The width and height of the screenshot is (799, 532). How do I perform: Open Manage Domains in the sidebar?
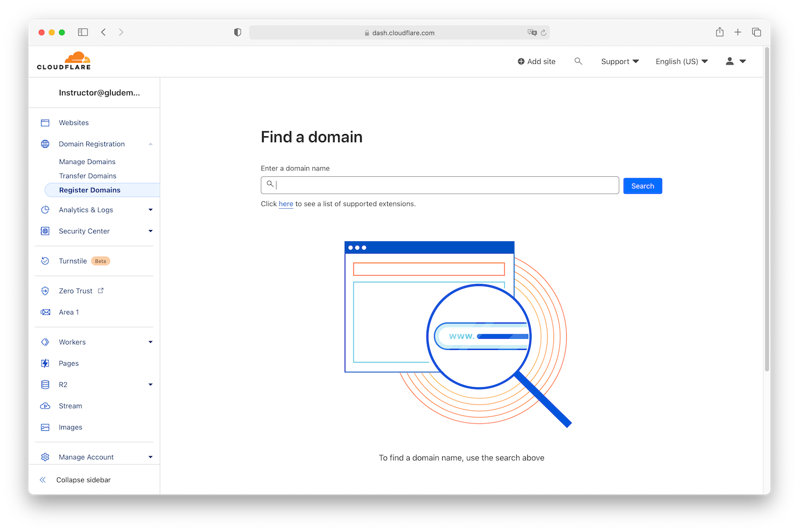[x=87, y=162]
